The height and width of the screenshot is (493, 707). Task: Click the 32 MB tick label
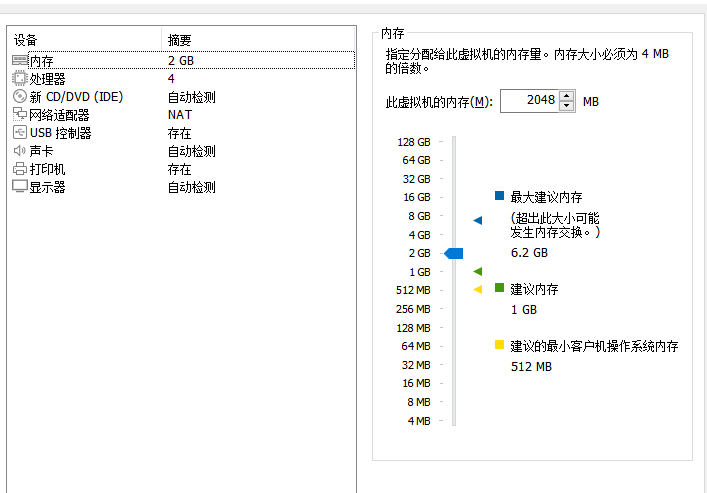416,365
